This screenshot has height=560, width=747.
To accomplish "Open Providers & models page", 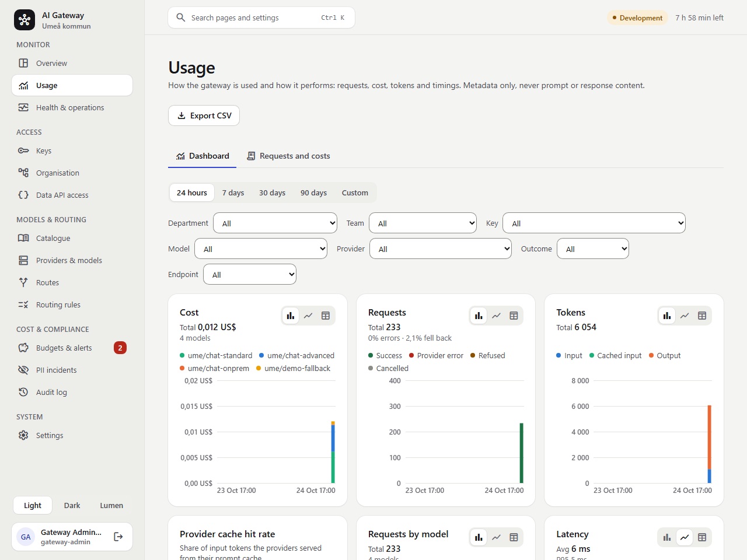I will [72, 260].
